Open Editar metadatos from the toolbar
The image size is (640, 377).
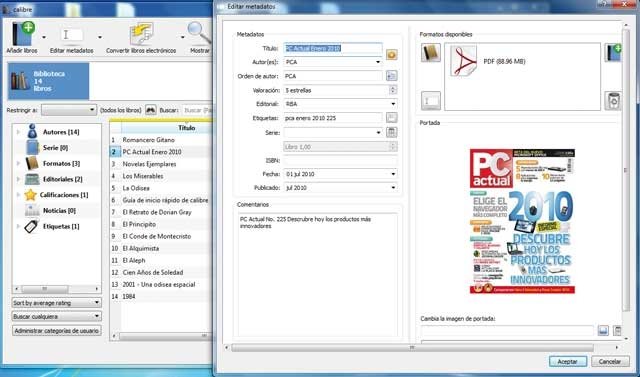click(x=71, y=36)
